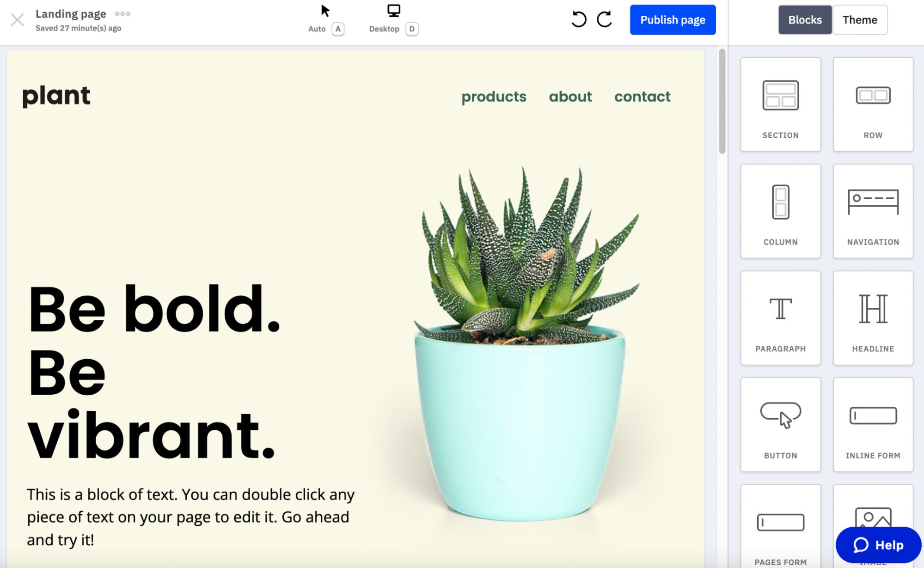
Task: Pick the Paragraph block
Action: (780, 318)
